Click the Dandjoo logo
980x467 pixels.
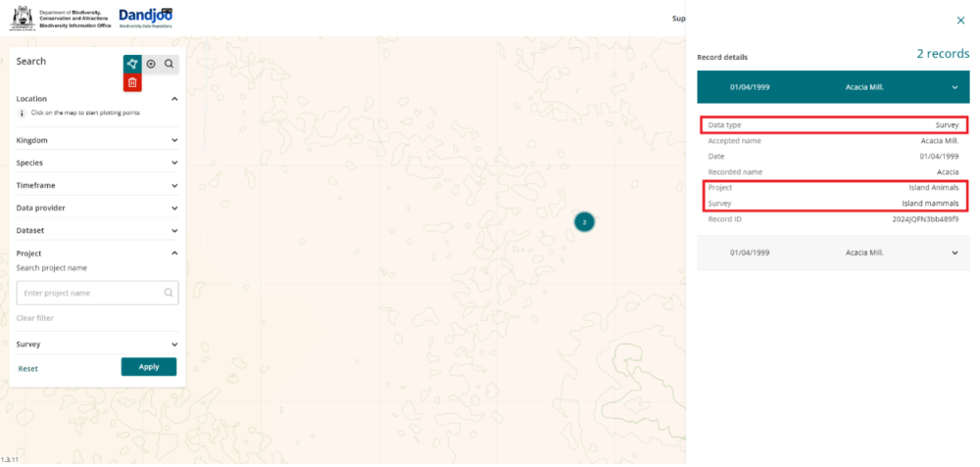[145, 18]
